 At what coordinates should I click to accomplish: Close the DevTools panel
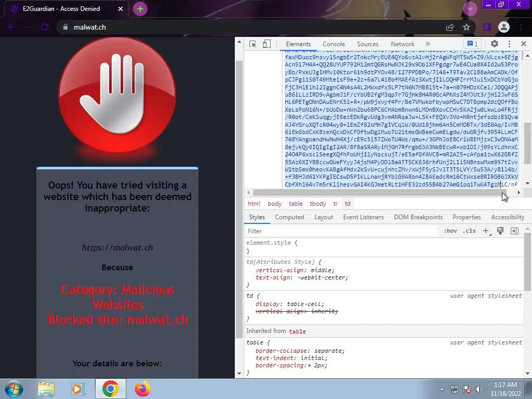coord(524,44)
